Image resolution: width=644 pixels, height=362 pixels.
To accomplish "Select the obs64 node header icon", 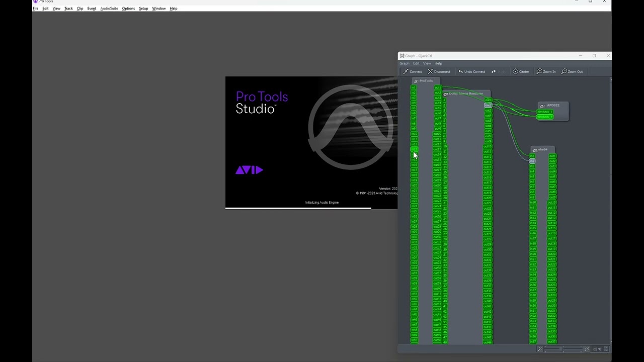I will point(535,150).
